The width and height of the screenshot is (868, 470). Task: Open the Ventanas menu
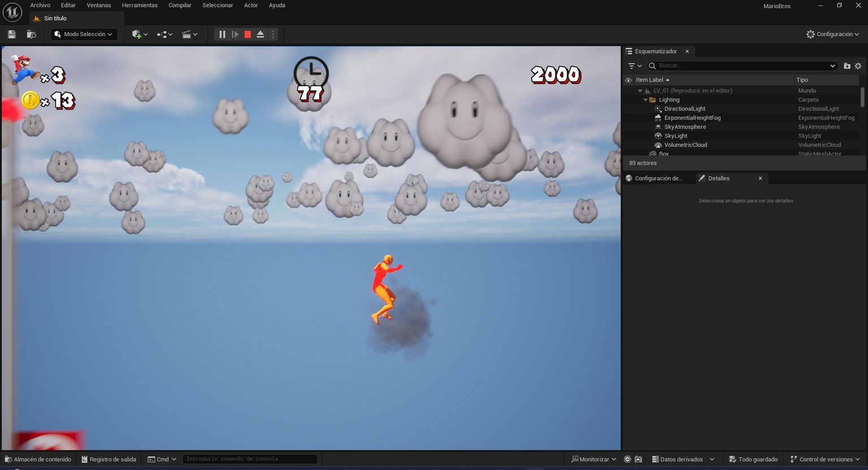tap(99, 5)
